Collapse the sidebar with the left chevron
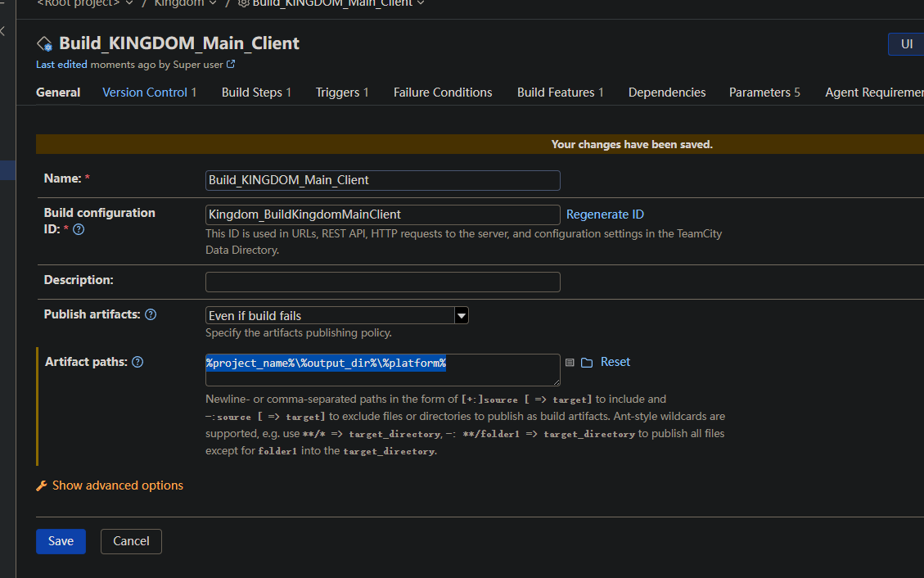Image resolution: width=924 pixels, height=578 pixels. click(3, 31)
